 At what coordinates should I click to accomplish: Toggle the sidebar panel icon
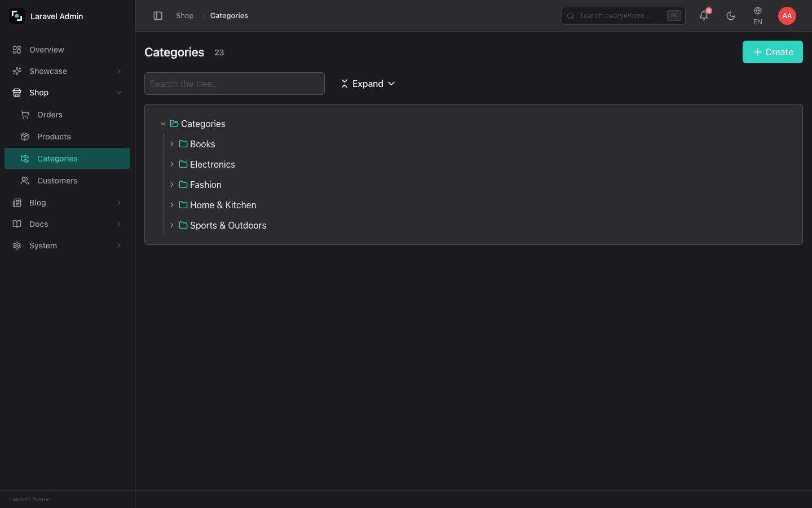(158, 16)
